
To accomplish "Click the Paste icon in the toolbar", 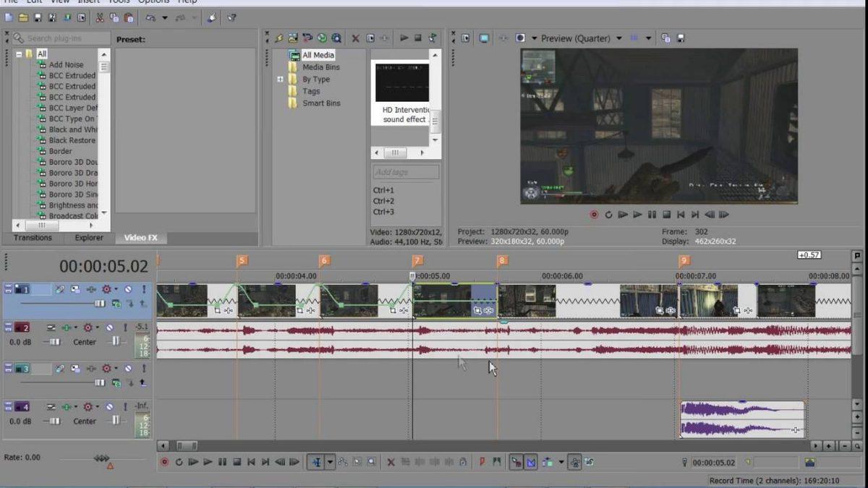I will pyautogui.click(x=129, y=19).
